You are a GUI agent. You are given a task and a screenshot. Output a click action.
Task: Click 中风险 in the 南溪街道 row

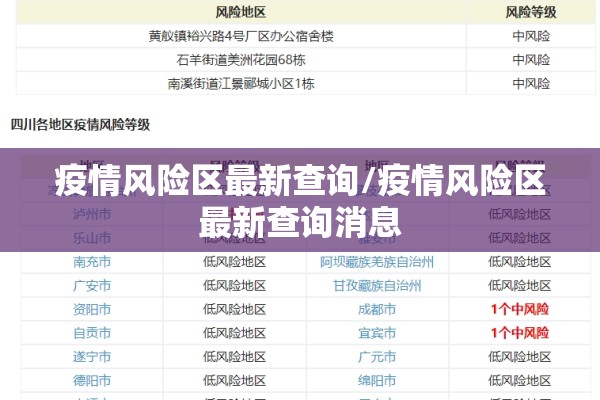point(531,84)
